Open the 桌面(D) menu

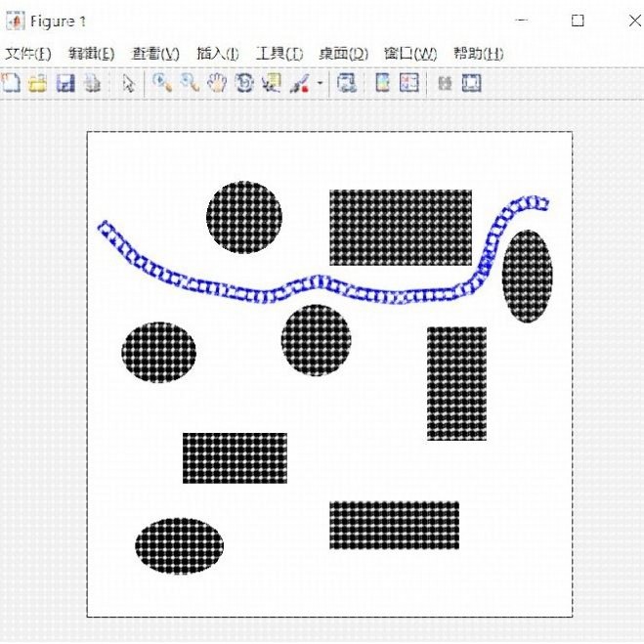(x=344, y=54)
